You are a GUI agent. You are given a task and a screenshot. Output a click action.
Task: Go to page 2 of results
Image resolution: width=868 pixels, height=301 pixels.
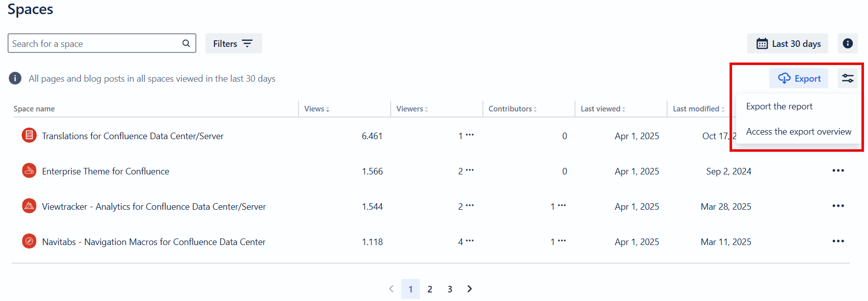430,289
